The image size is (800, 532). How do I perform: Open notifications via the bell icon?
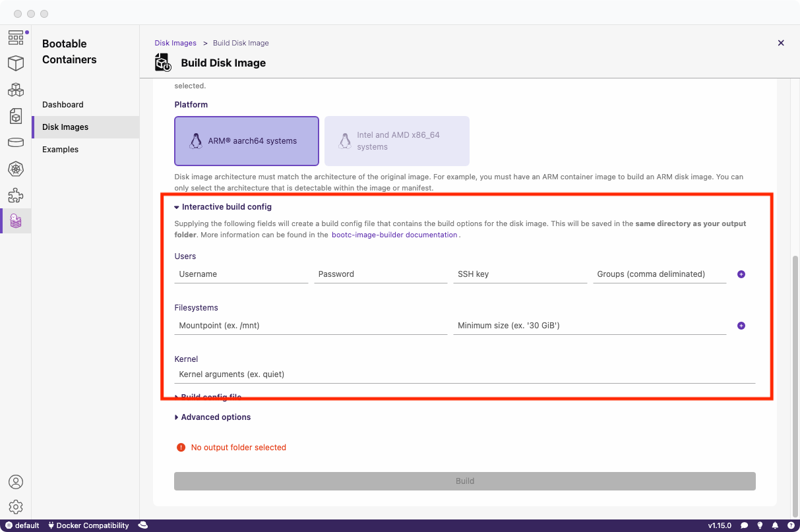(x=775, y=525)
